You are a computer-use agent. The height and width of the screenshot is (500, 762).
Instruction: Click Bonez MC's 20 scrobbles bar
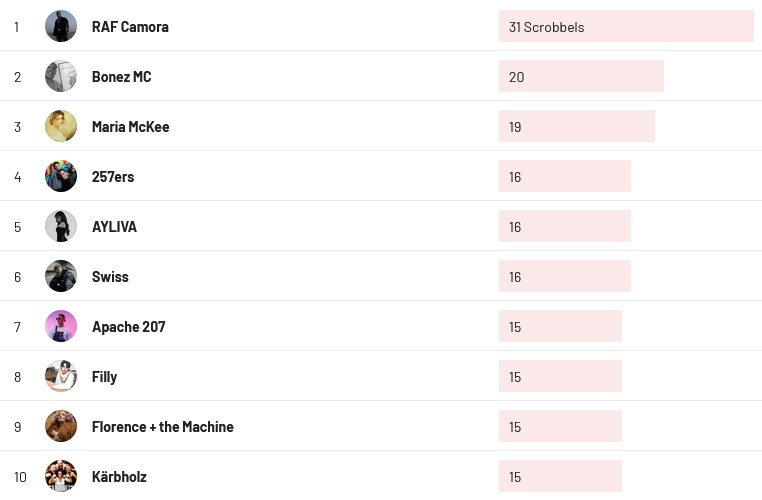click(581, 77)
